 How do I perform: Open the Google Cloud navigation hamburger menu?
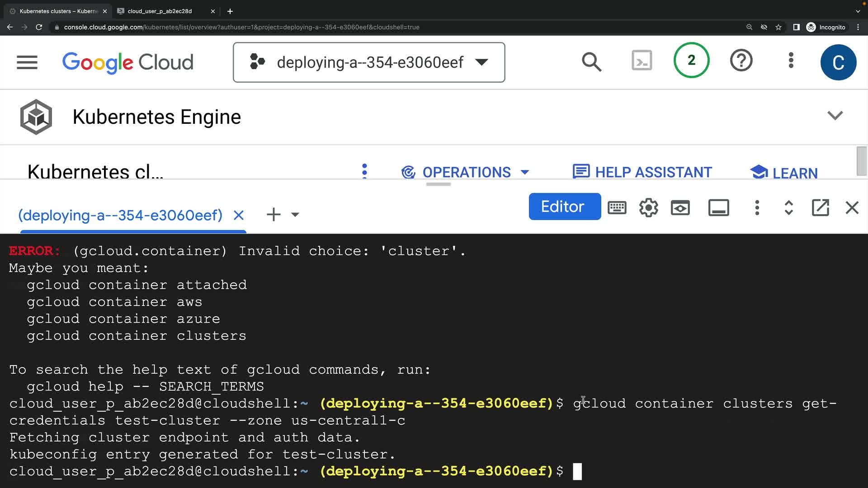pos(27,62)
